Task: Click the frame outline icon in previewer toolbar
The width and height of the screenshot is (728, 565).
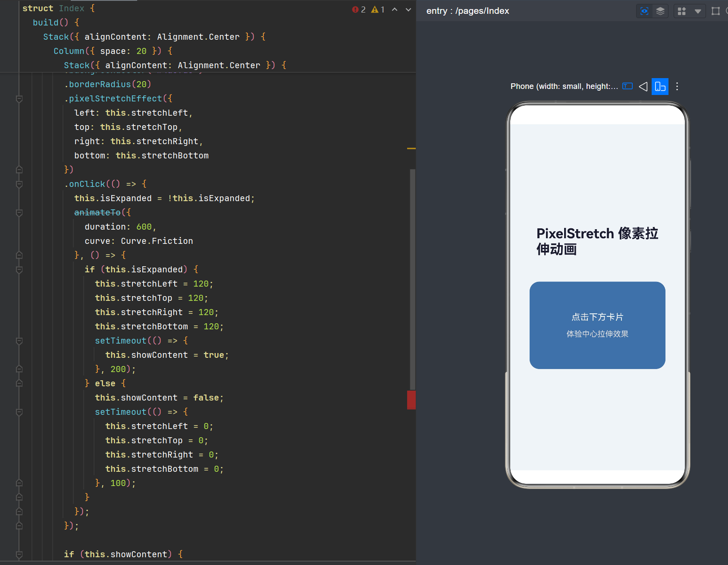Action: pyautogui.click(x=715, y=11)
